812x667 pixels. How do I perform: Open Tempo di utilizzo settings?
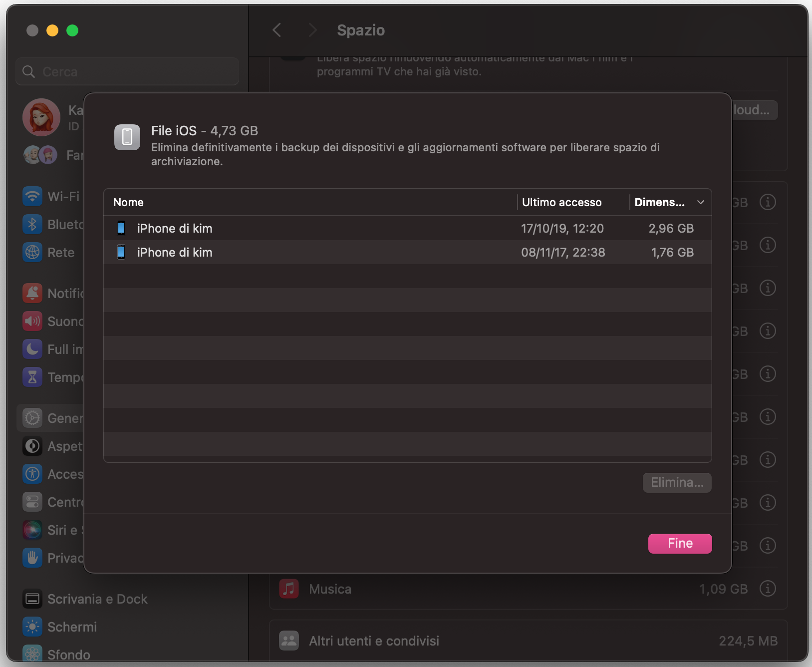32,377
